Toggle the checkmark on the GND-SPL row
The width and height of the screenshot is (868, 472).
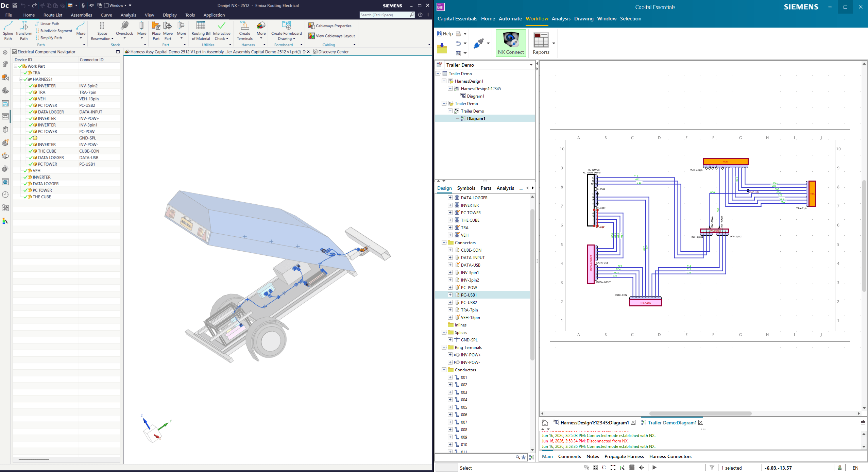pos(31,138)
